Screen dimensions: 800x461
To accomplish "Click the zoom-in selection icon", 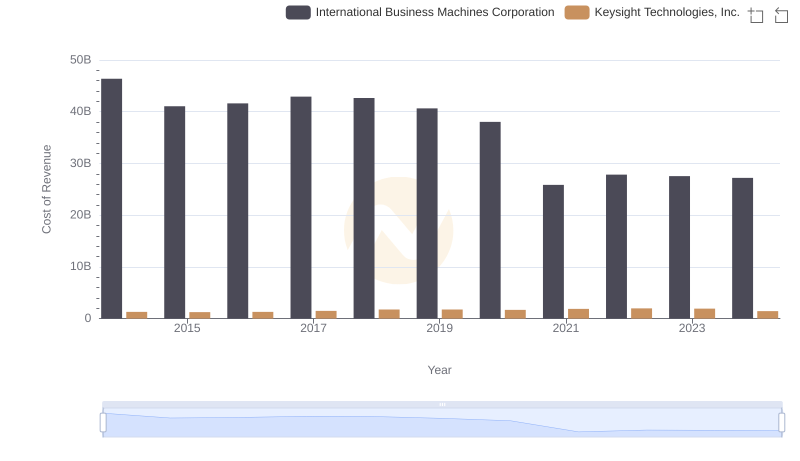I will click(756, 15).
